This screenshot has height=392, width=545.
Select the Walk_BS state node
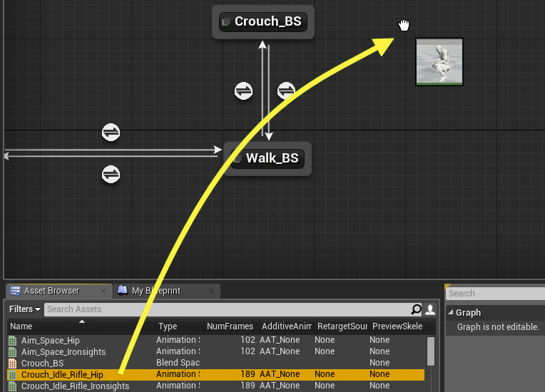pos(267,158)
